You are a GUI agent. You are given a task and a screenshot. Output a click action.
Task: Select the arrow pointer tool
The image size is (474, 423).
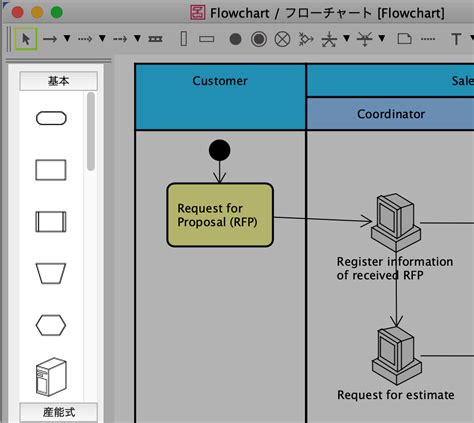pyautogui.click(x=26, y=39)
